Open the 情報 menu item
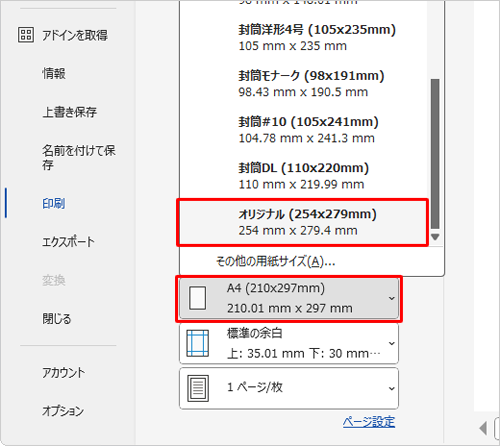 54,73
